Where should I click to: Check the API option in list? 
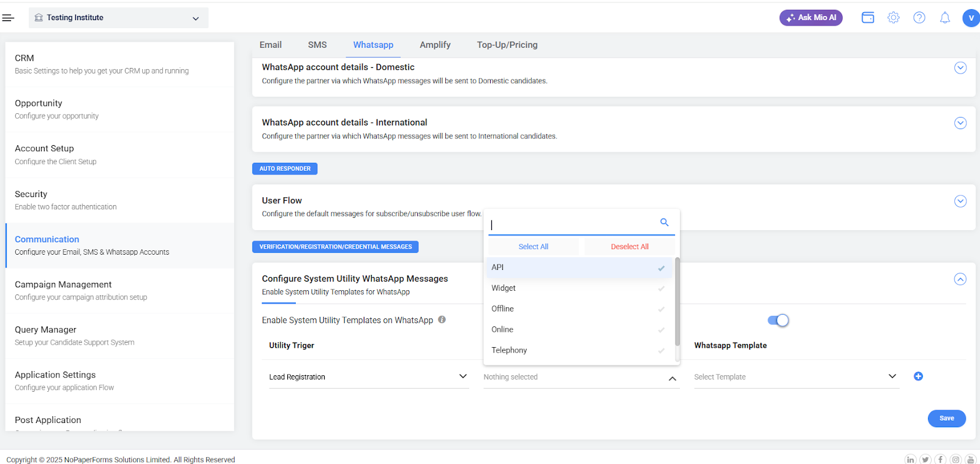(578, 268)
